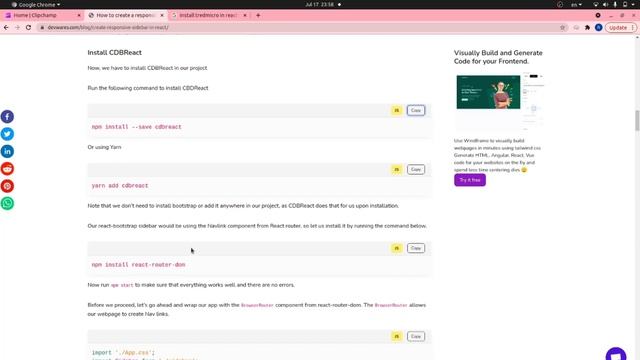Click the Visually Build and Generate Code heading
Screen dimensions: 640x360
click(x=498, y=57)
